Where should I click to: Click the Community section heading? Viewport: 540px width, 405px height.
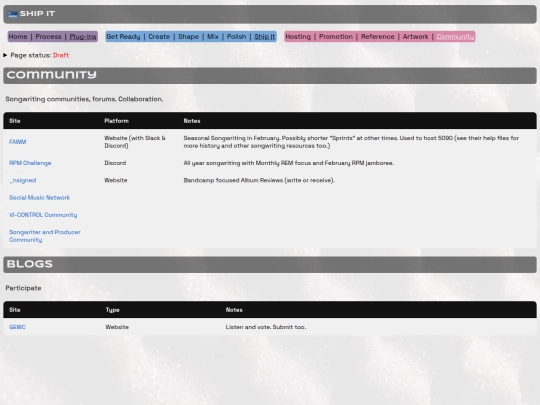pos(52,75)
